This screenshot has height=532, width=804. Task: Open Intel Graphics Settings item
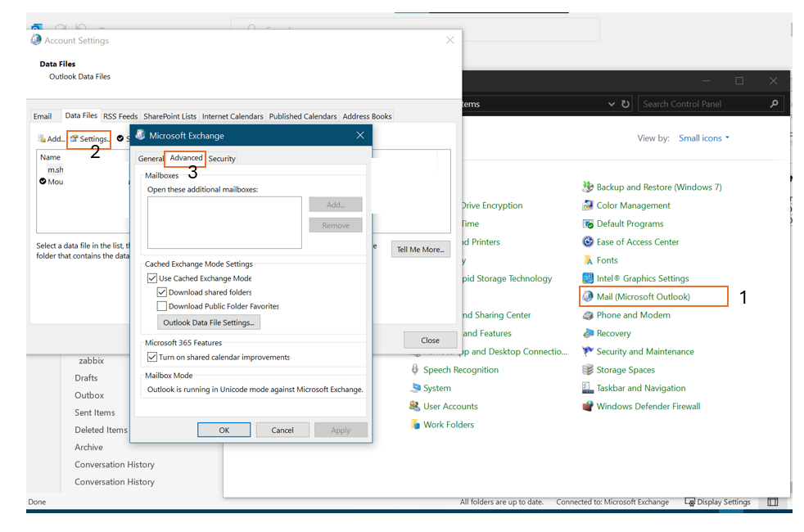pos(635,278)
